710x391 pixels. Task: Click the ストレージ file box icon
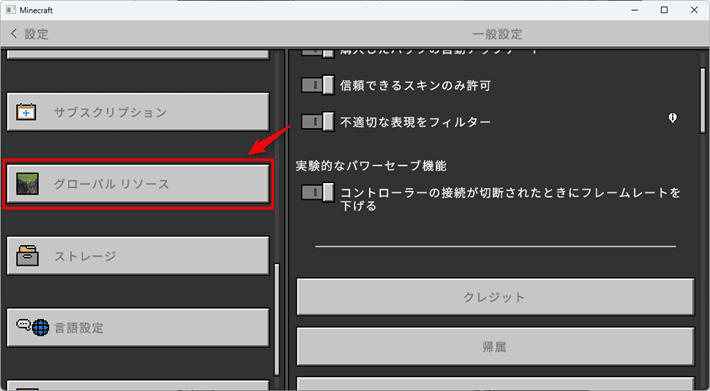pos(27,256)
